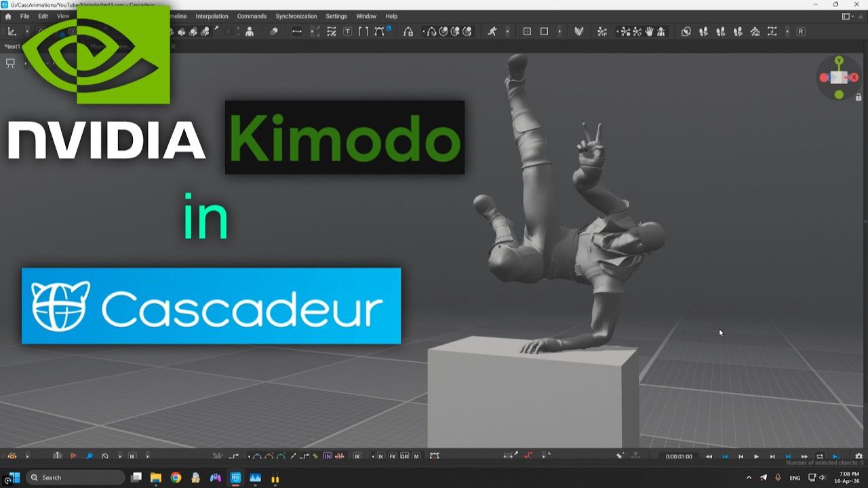Toggle the lock icon under view gizmo
This screenshot has width=868, height=488.
coord(859,97)
